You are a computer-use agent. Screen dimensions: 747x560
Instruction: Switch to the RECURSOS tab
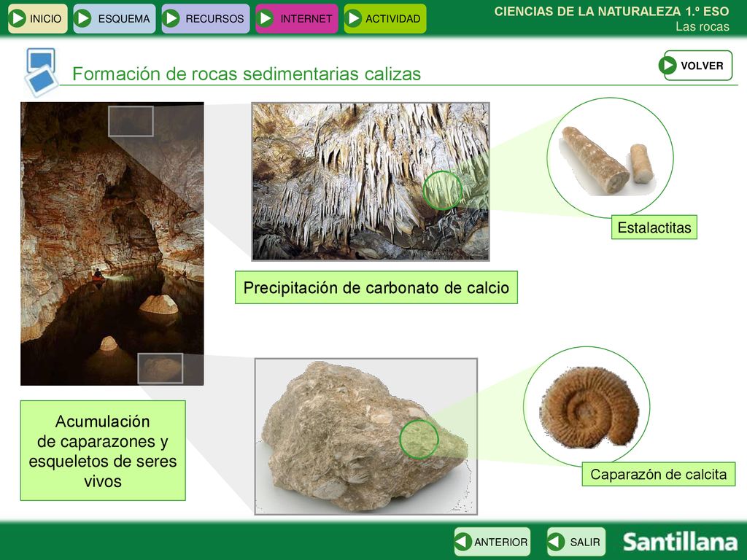[205, 18]
